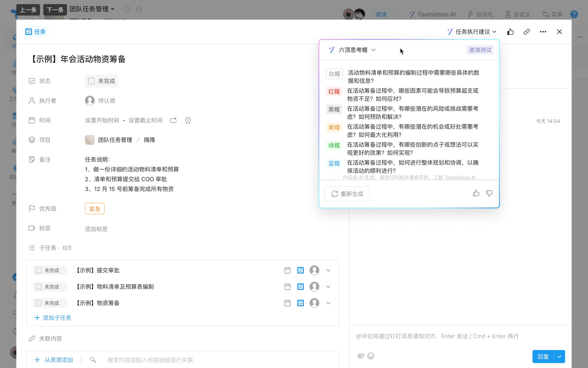Mark the task status checkbox as complete
Screen dimensions: 588x368
tap(91, 81)
